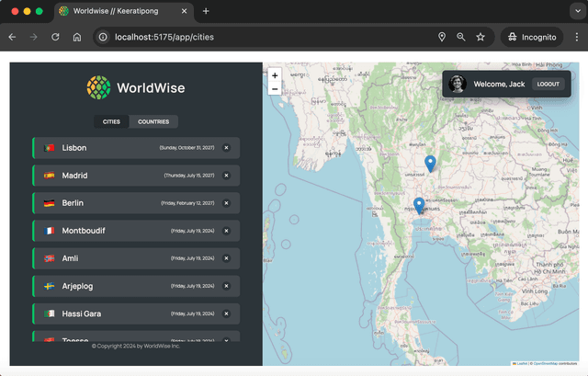
Task: Delete the Berlin city entry
Action: pyautogui.click(x=226, y=203)
